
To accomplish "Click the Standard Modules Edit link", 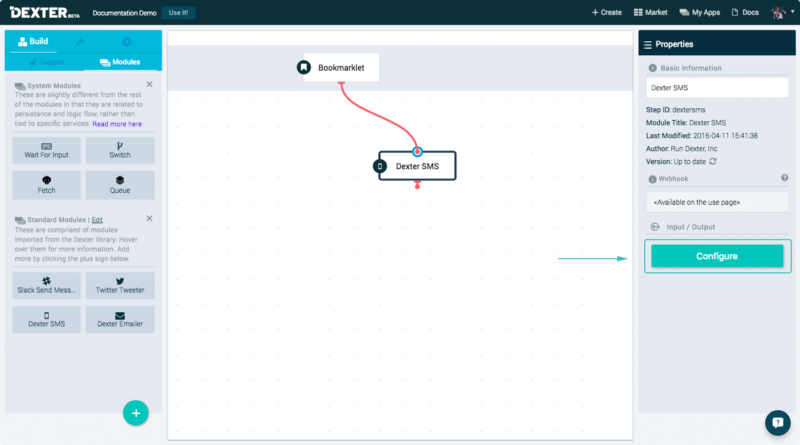I will pos(97,220).
